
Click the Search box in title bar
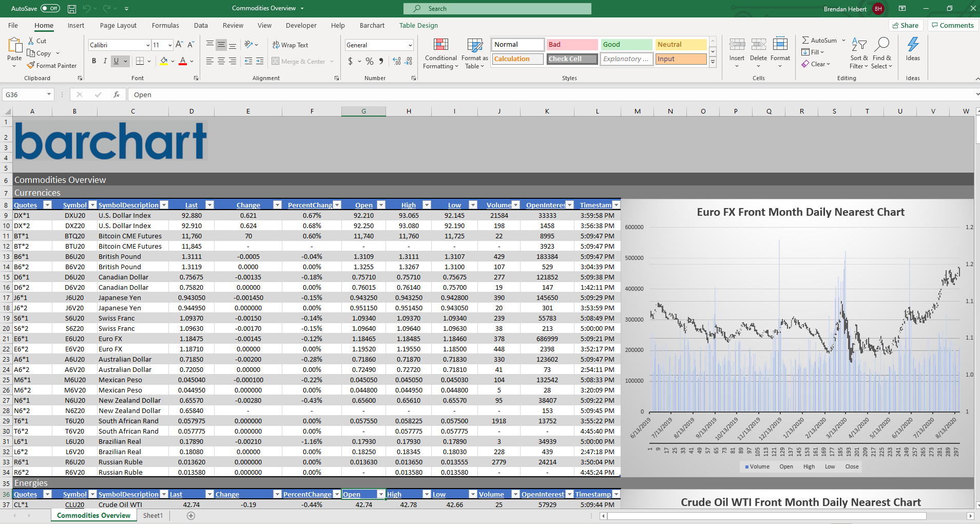coord(497,9)
